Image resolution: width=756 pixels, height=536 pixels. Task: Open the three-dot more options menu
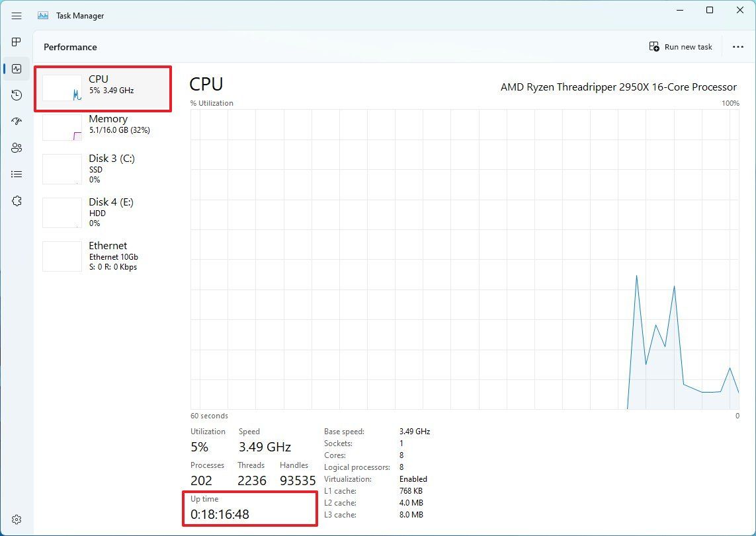[737, 47]
